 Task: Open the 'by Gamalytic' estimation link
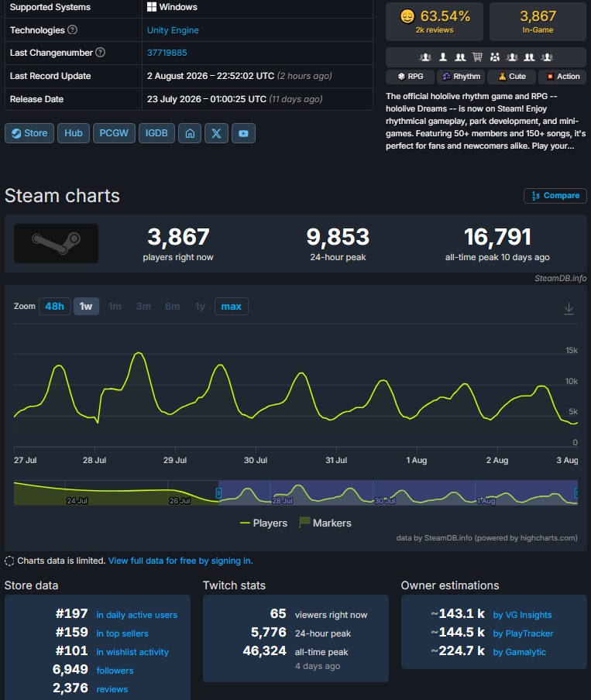tap(520, 652)
